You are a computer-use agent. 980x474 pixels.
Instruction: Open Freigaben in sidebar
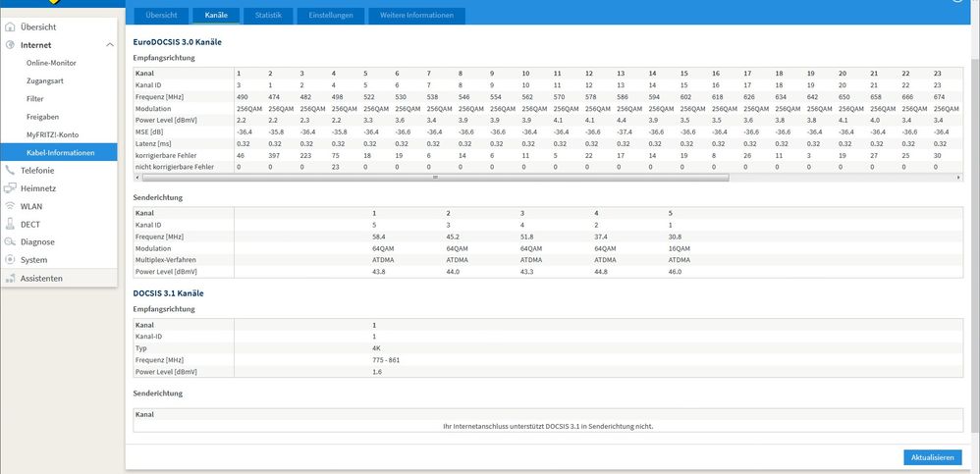coord(44,117)
